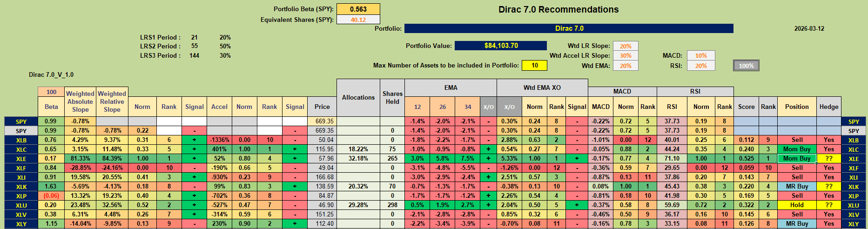Image resolution: width=868 pixels, height=229 pixels.
Task: Select XLC Mom Buy position cell
Action: (x=797, y=149)
